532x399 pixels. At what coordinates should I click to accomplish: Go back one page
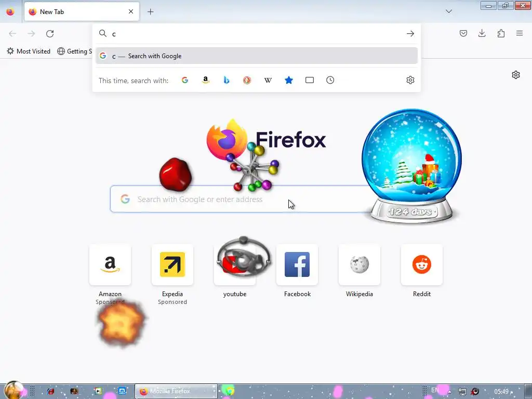click(x=12, y=33)
